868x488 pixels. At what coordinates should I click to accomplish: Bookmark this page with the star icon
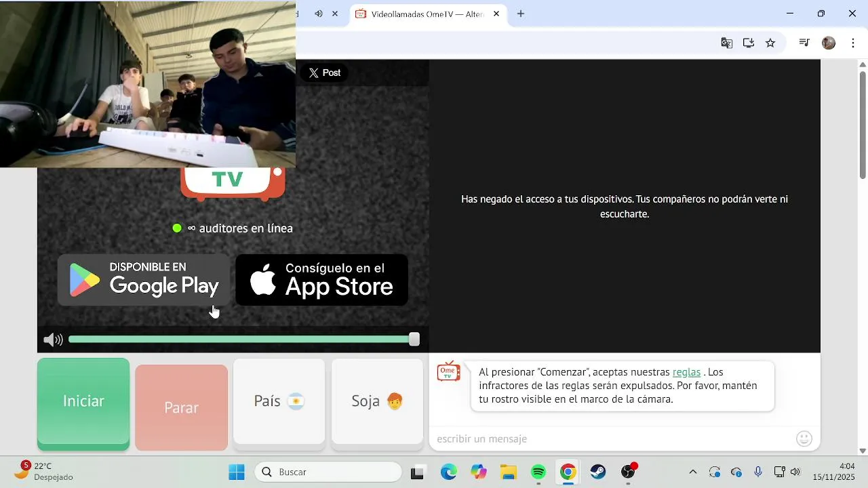tap(770, 43)
